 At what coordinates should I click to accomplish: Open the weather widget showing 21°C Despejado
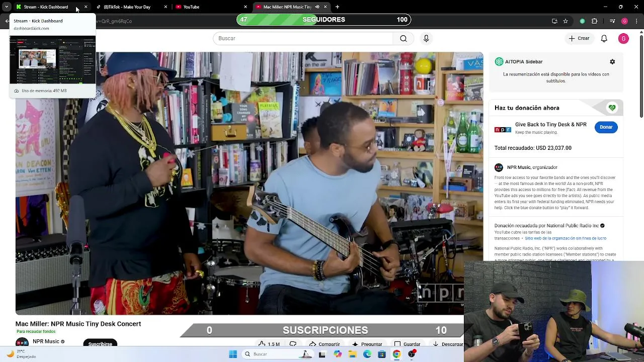click(21, 354)
